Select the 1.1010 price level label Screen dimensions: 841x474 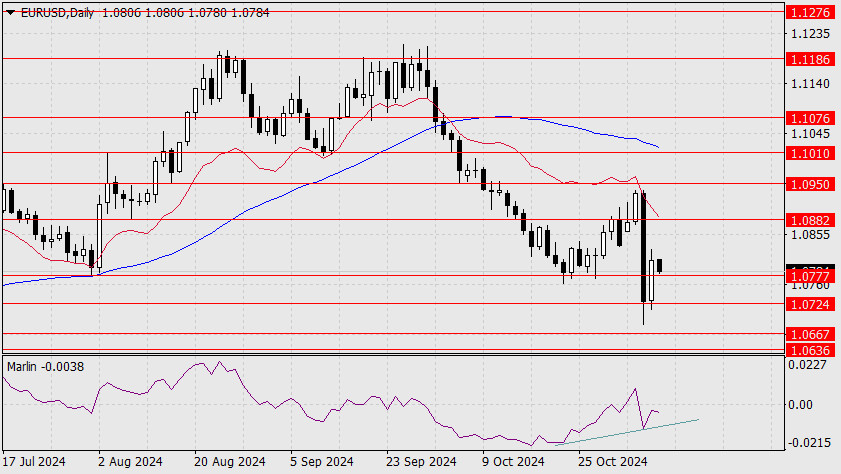click(810, 153)
